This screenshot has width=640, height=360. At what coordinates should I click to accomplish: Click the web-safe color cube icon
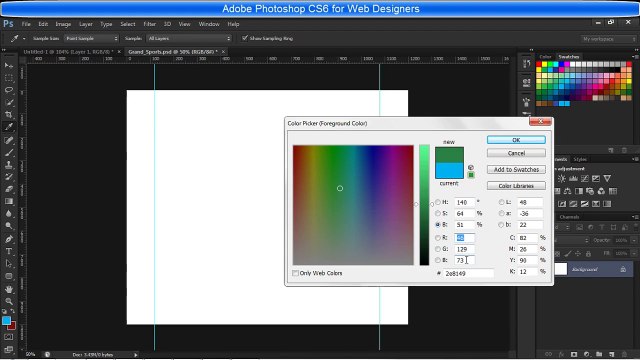pyautogui.click(x=471, y=167)
